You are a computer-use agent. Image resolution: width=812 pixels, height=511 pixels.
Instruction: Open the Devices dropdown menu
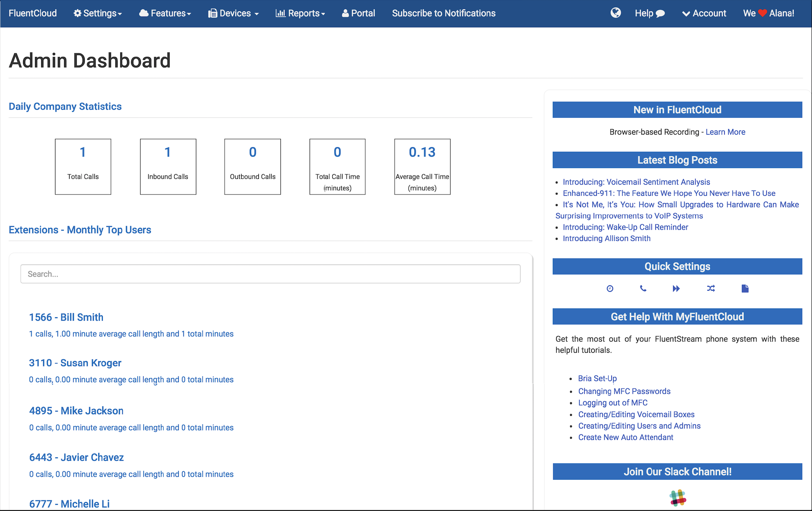coord(234,13)
